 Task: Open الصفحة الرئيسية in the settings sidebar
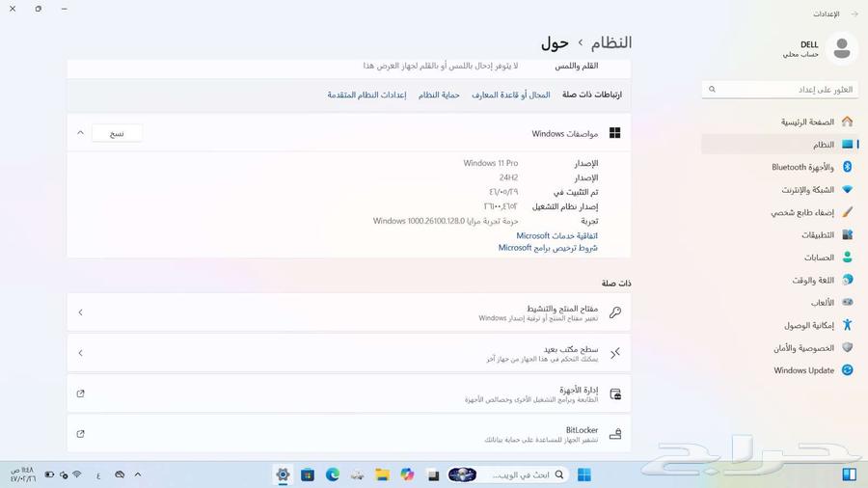pyautogui.click(x=779, y=122)
